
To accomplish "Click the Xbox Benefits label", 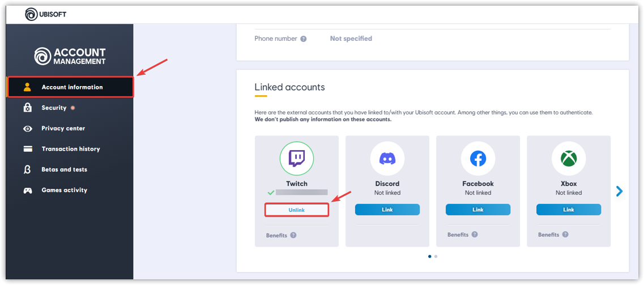I will pos(549,235).
